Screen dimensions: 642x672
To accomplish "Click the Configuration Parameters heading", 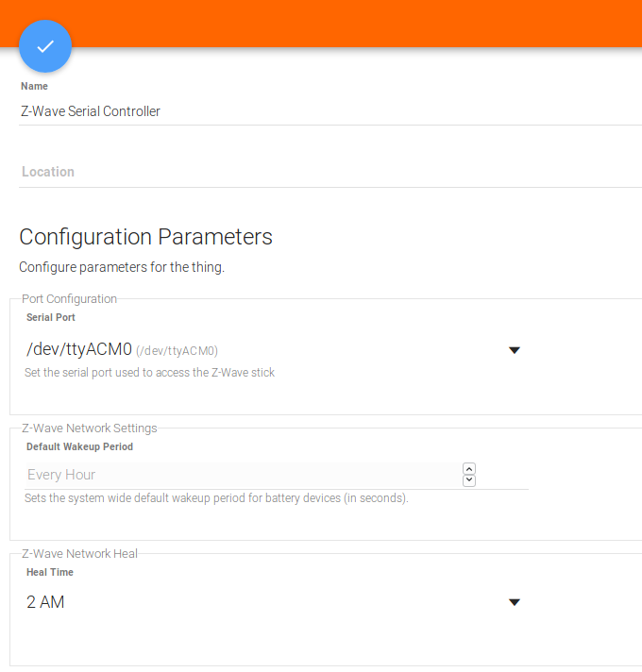I will point(145,237).
